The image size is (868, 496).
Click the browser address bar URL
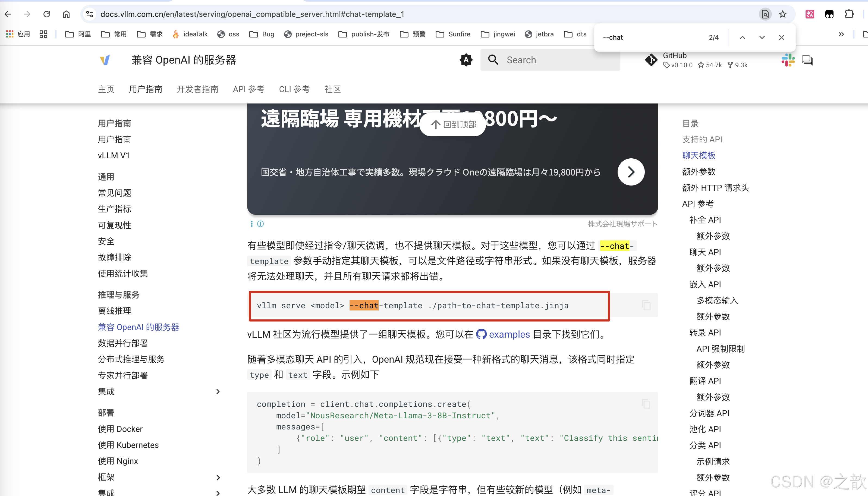point(252,14)
